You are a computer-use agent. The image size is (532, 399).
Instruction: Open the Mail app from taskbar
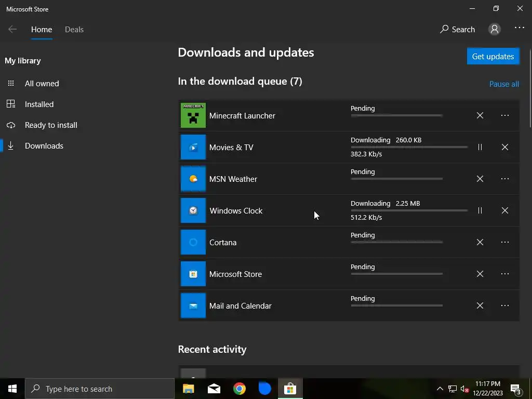tap(214, 389)
